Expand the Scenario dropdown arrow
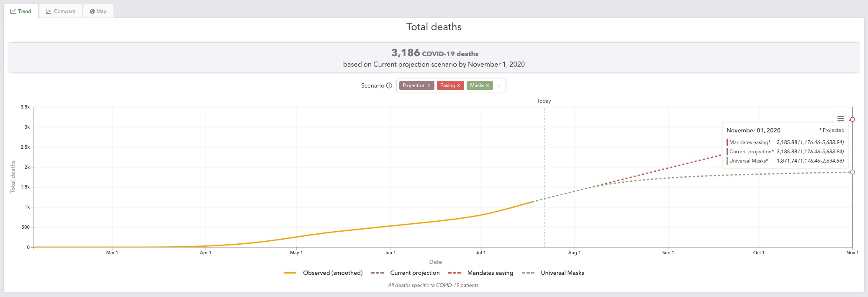 pos(499,85)
